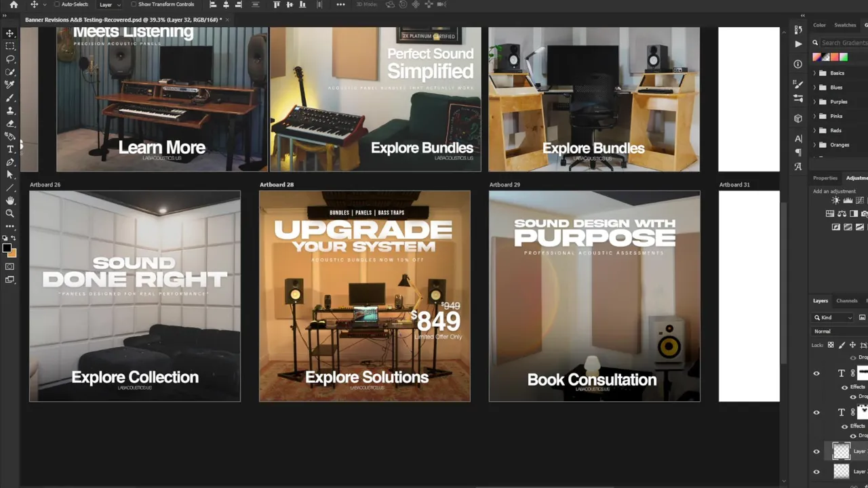Switch to the Swatches tab
The image size is (868, 488).
pyautogui.click(x=845, y=25)
